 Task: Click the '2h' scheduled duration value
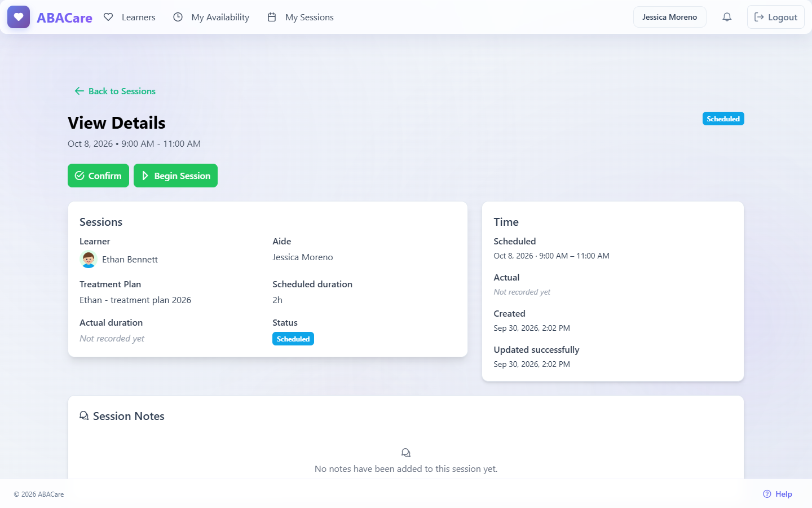pos(277,300)
